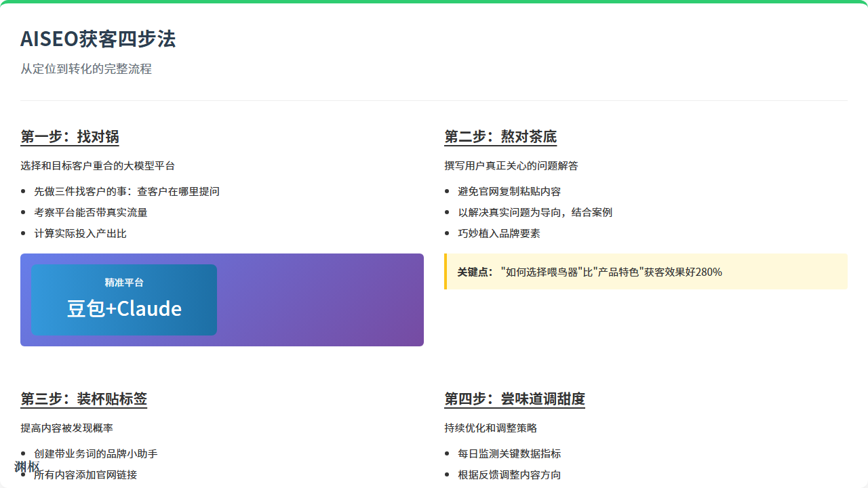
Task: Click the subtitle 从定位到转化的完整流程
Action: point(86,69)
